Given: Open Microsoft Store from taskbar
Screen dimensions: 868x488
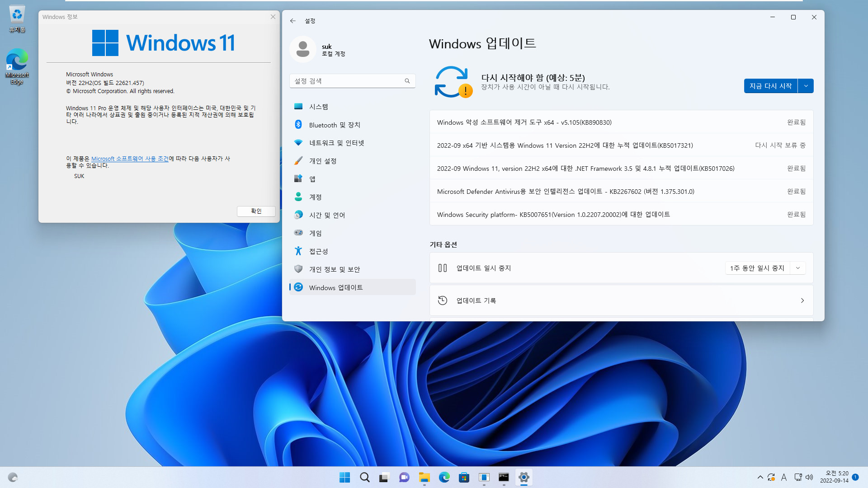Looking at the screenshot, I should (464, 477).
